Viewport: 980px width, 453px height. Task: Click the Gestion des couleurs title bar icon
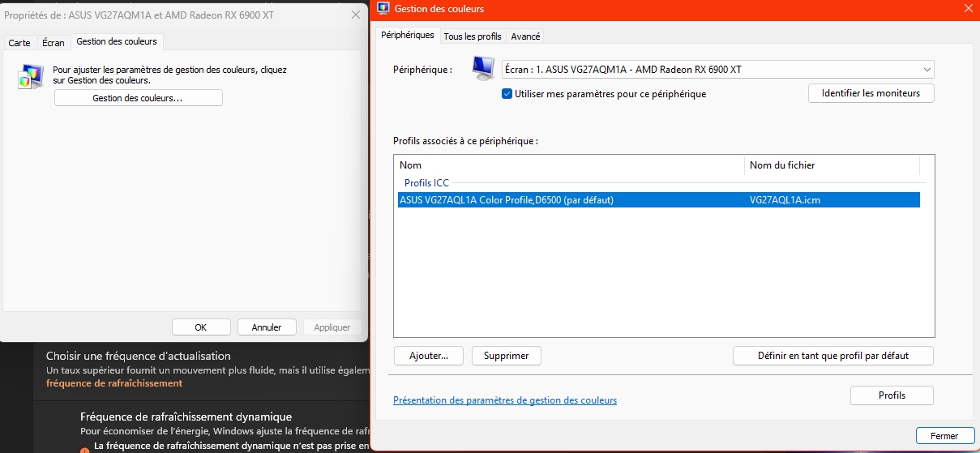[383, 9]
